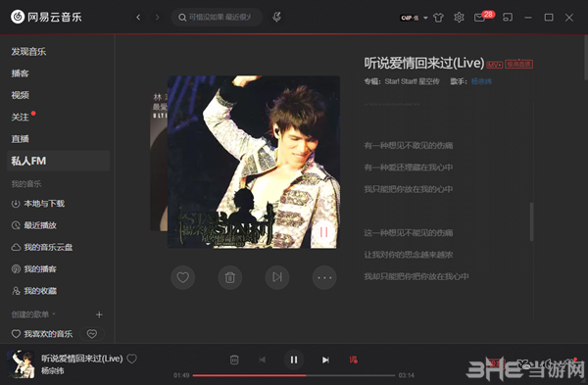Image resolution: width=588 pixels, height=385 pixels.
Task: Open 我喜欢的音乐 playlist
Action: [x=41, y=334]
